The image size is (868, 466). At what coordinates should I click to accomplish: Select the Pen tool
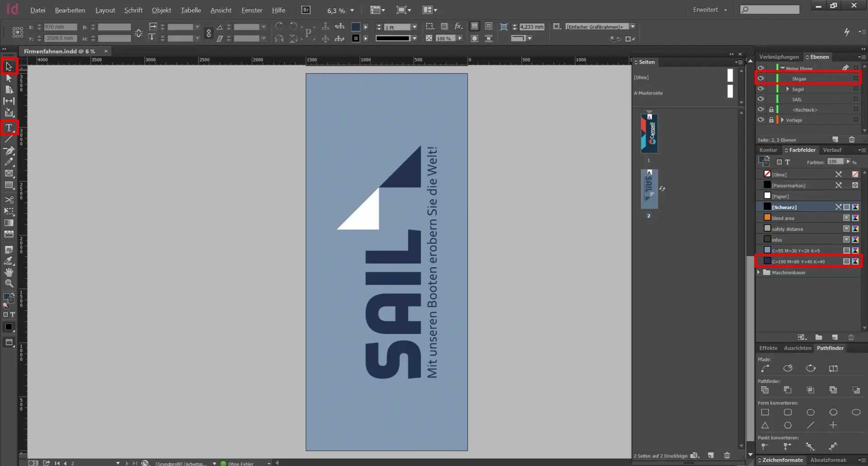point(9,151)
